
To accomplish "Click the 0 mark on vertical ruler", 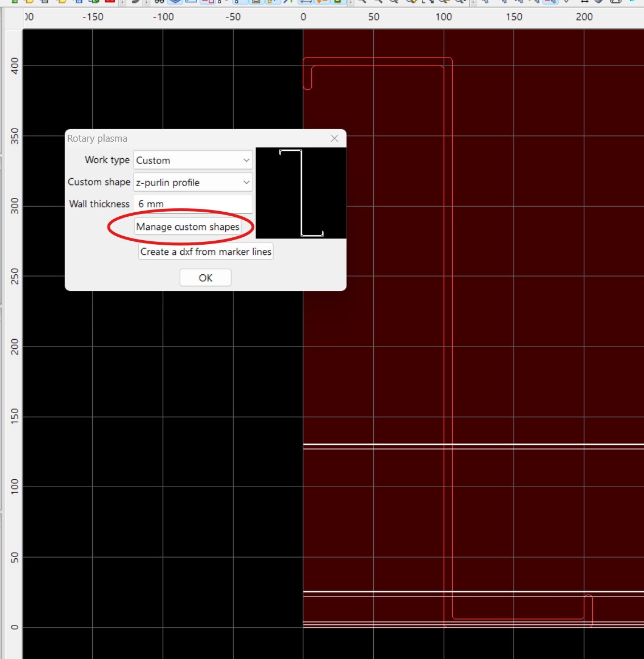I will (15, 627).
